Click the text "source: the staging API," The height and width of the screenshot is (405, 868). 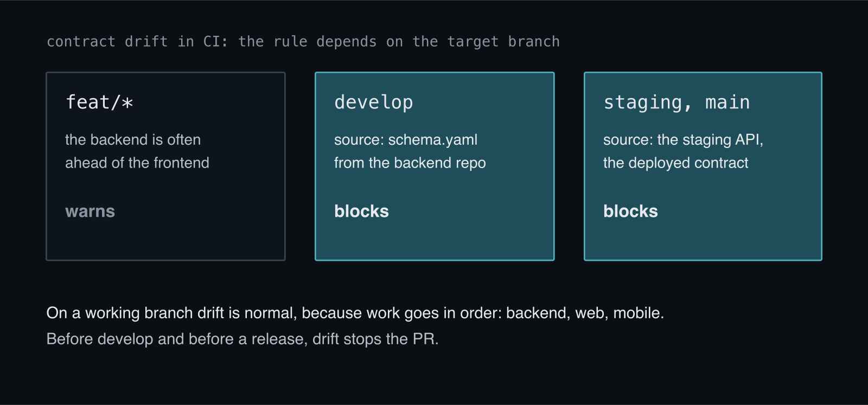tap(684, 140)
